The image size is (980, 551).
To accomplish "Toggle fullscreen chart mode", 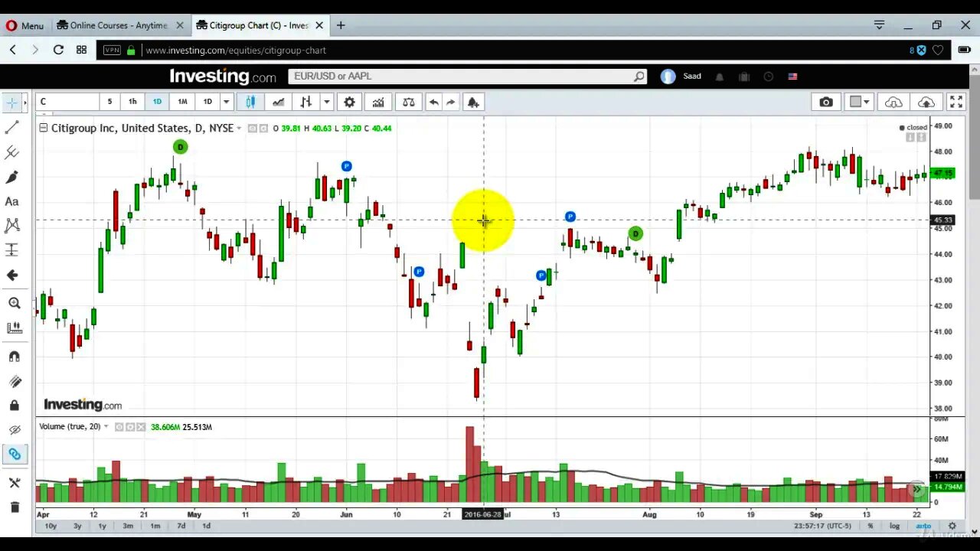I will pyautogui.click(x=956, y=102).
